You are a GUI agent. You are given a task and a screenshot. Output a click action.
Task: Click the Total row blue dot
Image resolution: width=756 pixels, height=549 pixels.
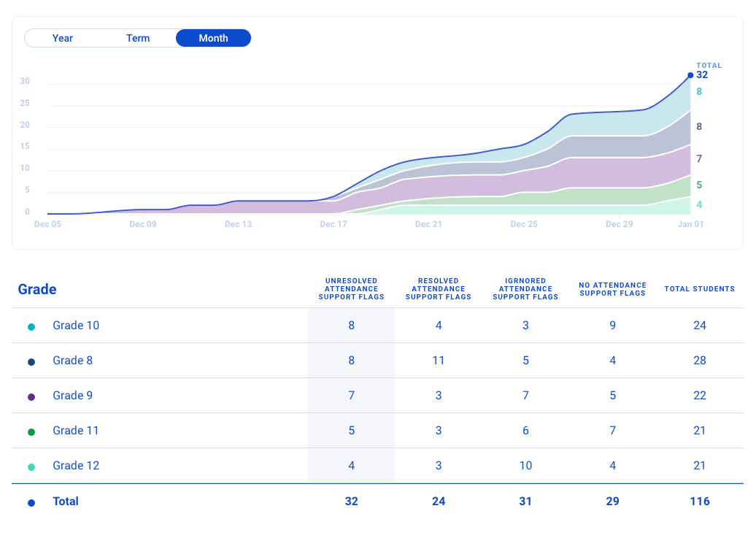pyautogui.click(x=31, y=503)
